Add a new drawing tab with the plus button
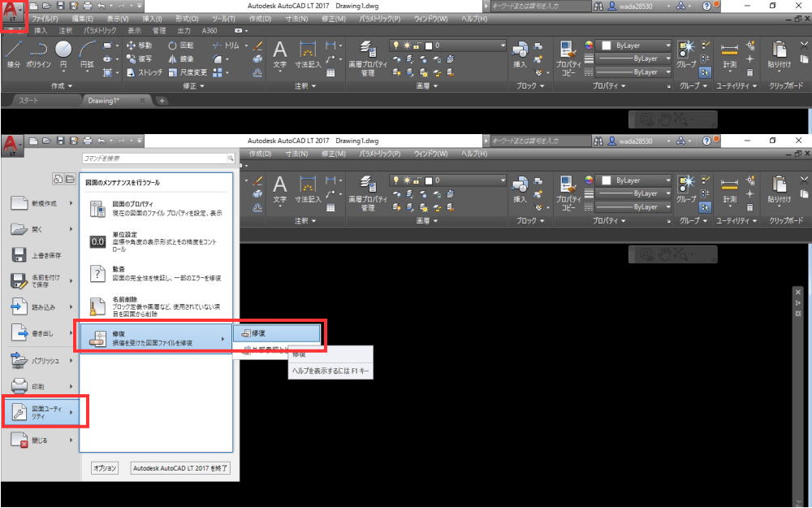 pyautogui.click(x=162, y=101)
